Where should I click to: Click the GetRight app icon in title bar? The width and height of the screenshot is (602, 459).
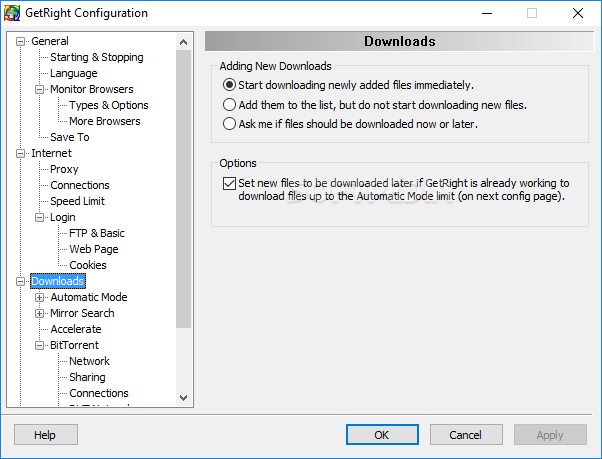click(x=12, y=13)
